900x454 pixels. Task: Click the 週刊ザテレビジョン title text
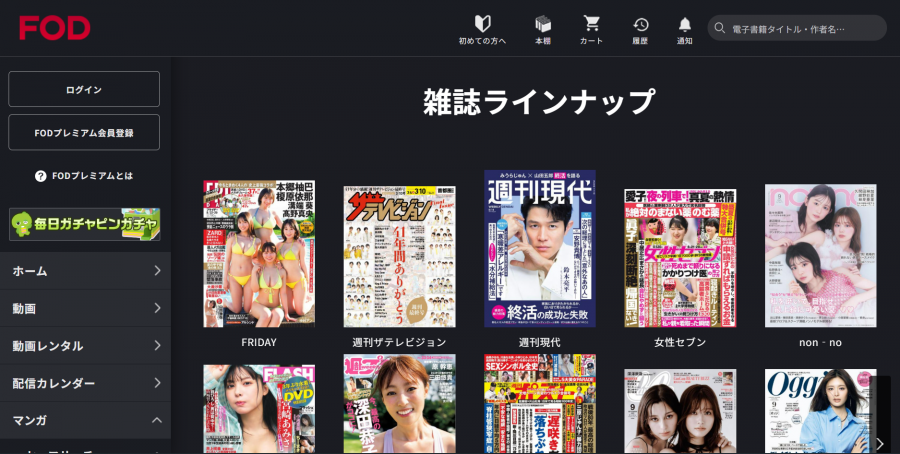pyautogui.click(x=399, y=342)
